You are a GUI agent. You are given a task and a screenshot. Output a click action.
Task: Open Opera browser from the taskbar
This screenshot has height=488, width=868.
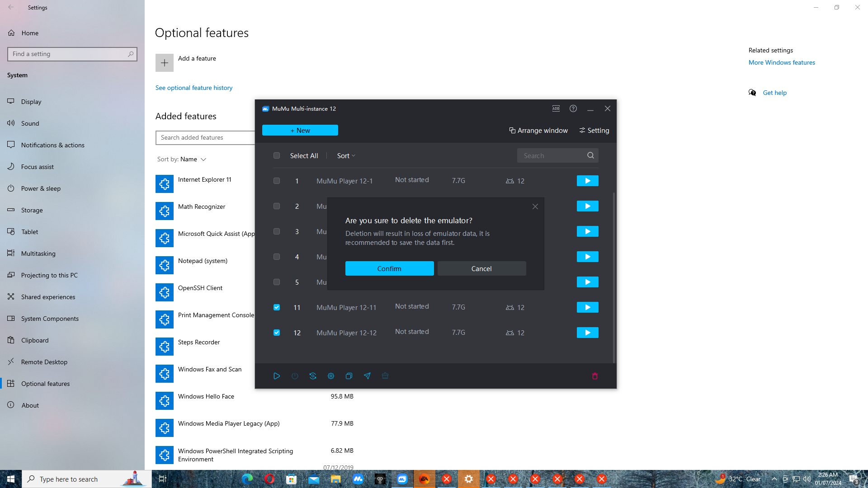tap(269, 479)
